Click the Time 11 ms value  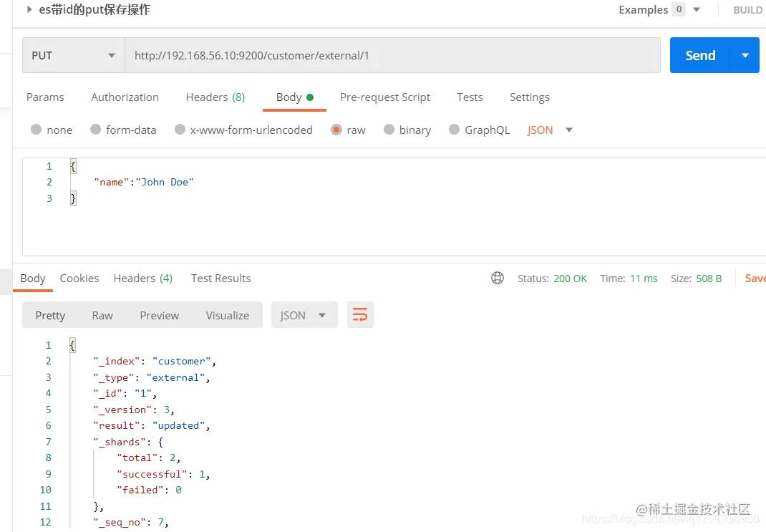(x=644, y=279)
